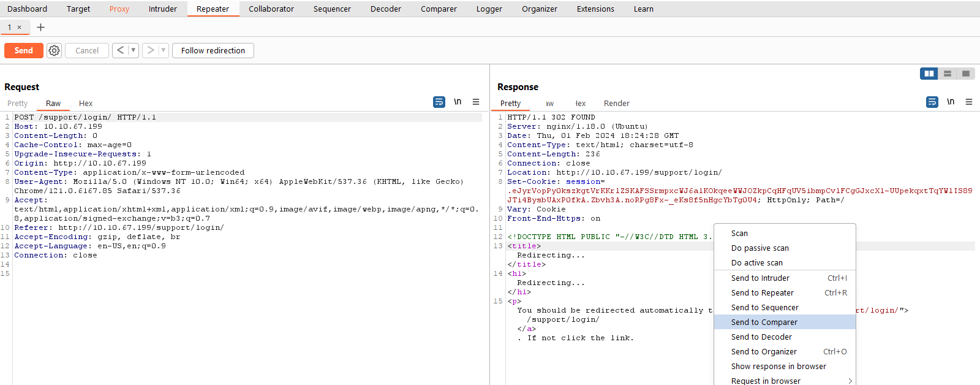Image resolution: width=980 pixels, height=385 pixels.
Task: Open the Decoder tab
Action: click(386, 9)
